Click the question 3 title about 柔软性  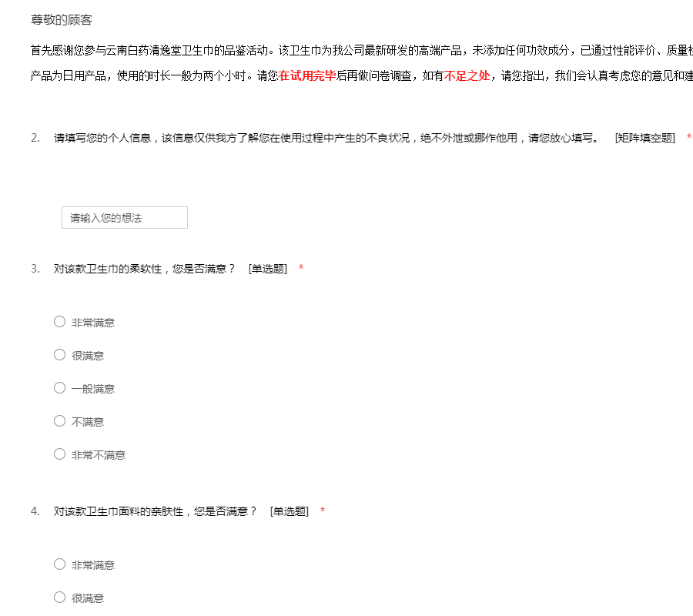click(x=144, y=269)
